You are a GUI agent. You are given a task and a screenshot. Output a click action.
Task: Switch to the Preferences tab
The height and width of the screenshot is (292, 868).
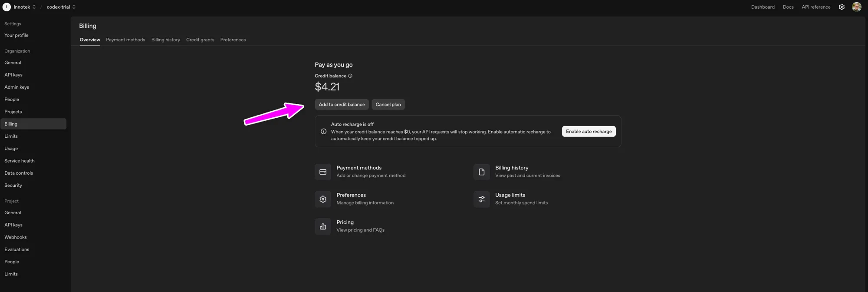tap(233, 40)
